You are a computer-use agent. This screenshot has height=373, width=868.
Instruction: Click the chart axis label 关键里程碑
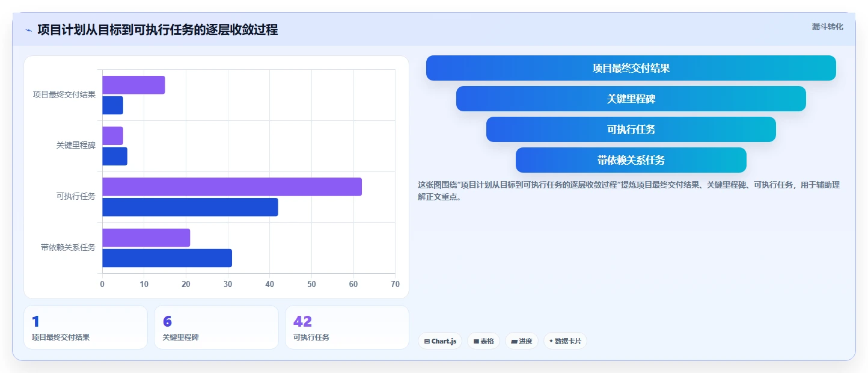click(76, 146)
